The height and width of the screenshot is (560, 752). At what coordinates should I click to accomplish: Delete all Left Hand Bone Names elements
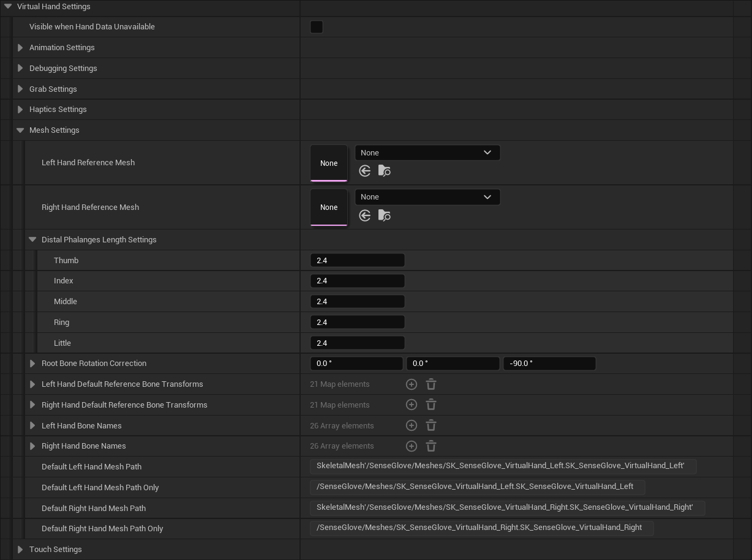[x=431, y=425]
